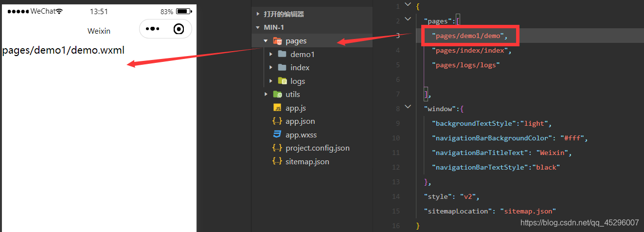Click line number 16 in the gutter
644x232 pixels.
point(396,226)
